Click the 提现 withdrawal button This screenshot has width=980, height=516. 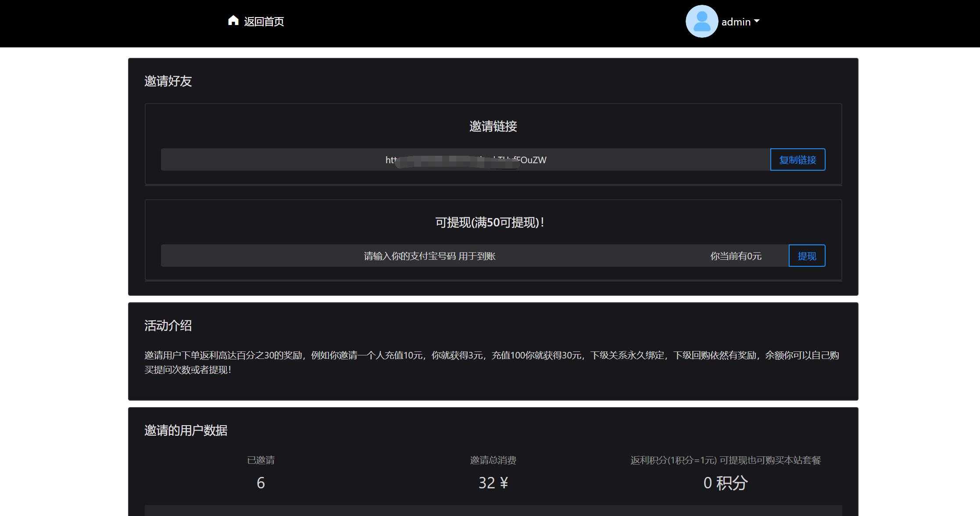click(807, 256)
